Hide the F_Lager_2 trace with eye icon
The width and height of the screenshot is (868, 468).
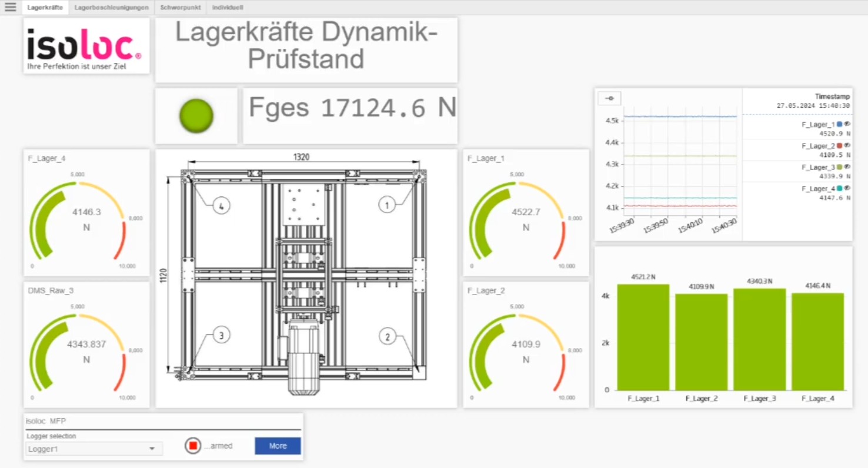[x=847, y=145]
